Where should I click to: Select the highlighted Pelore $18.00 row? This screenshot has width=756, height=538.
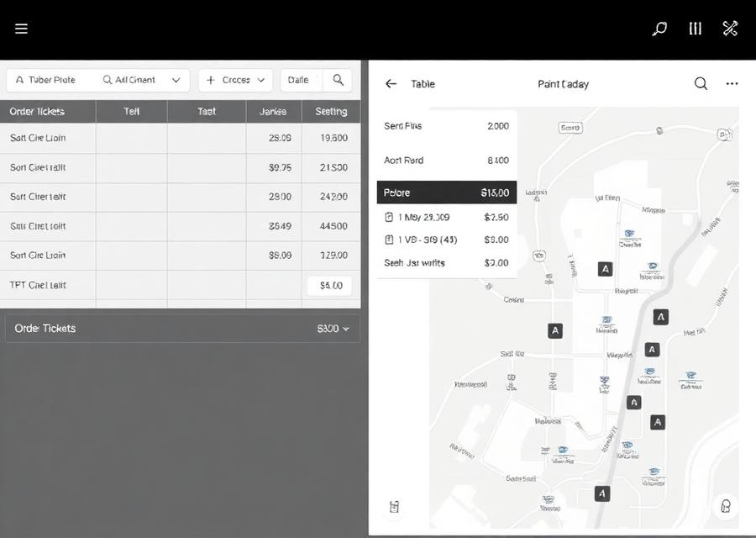(x=447, y=193)
